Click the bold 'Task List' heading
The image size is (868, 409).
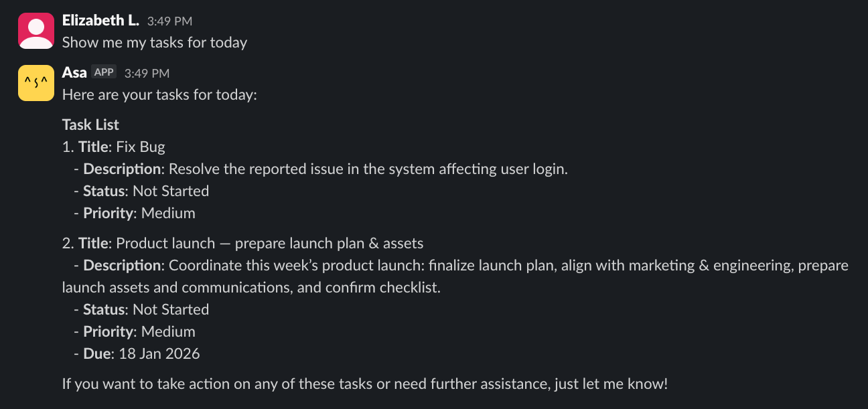(90, 125)
